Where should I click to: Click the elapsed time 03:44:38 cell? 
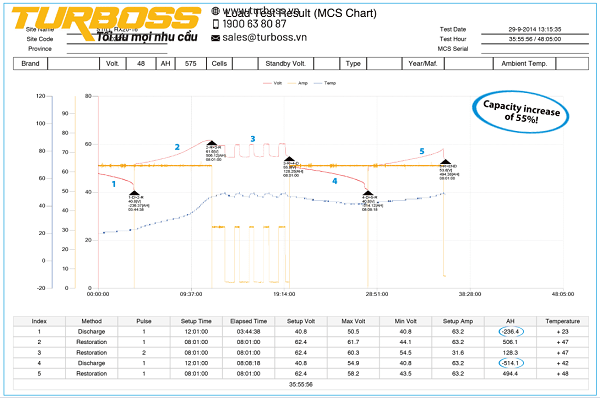click(249, 331)
